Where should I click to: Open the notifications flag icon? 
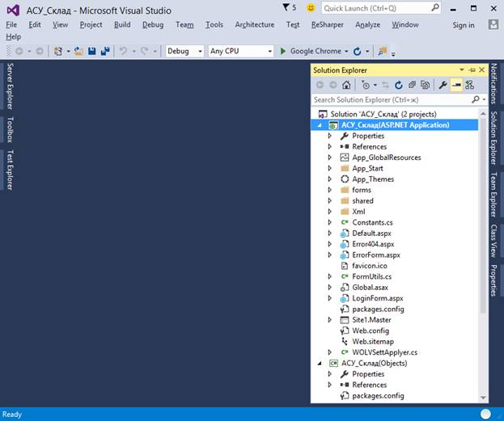pos(286,7)
